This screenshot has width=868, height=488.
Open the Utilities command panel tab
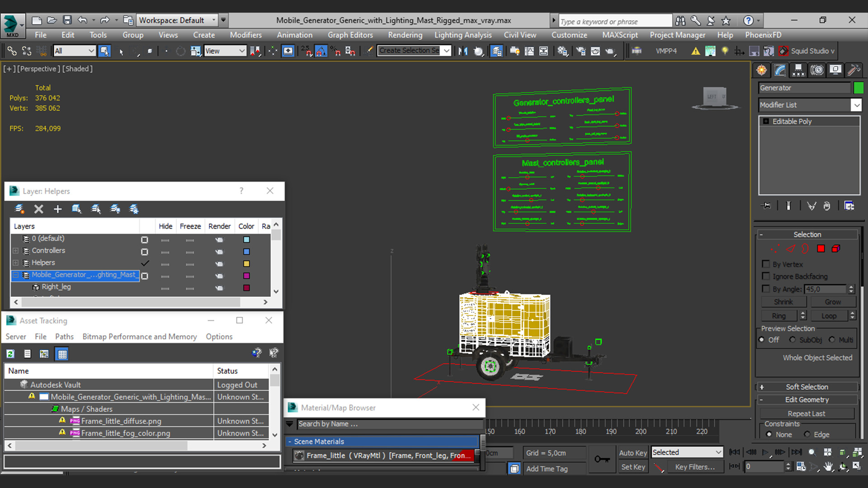pos(854,70)
